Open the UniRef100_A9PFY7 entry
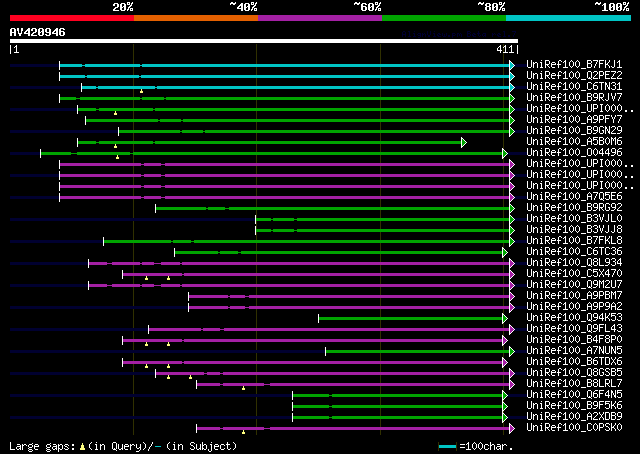 pos(574,120)
